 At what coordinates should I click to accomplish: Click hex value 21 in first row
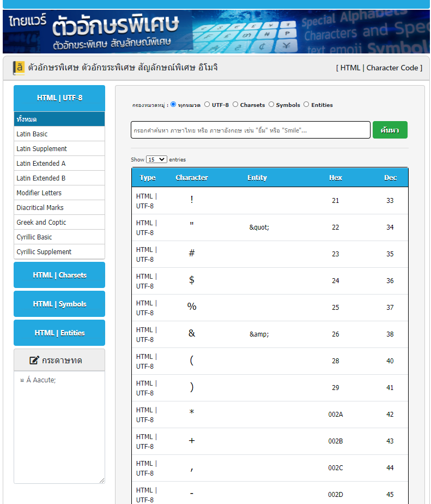[335, 201]
